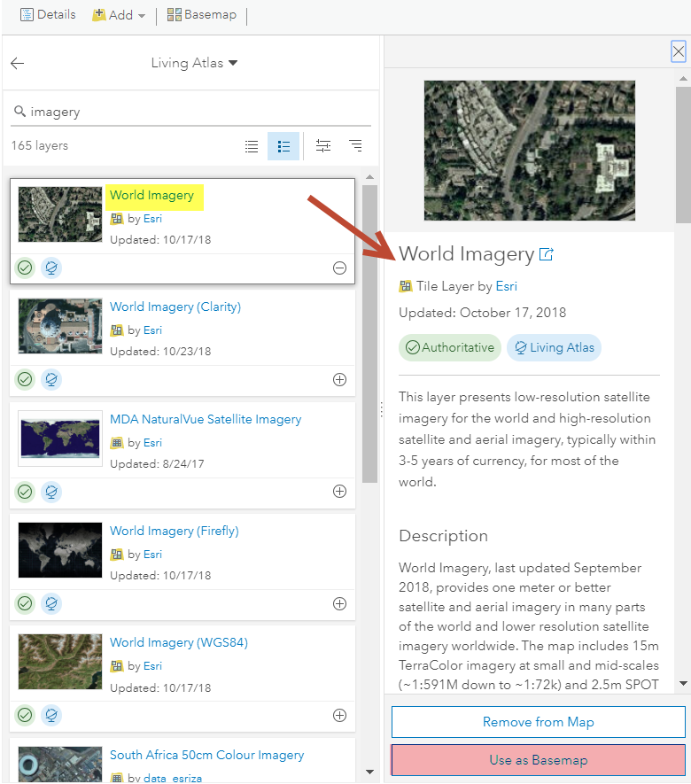Click details pane scrollbar up arrow

point(683,79)
